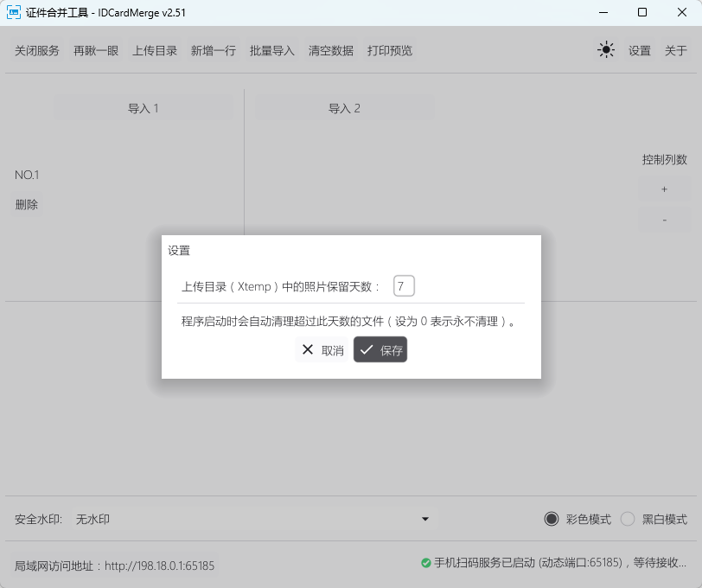Maximize the IDCardMerge window
This screenshot has width=702, height=588.
tap(642, 13)
